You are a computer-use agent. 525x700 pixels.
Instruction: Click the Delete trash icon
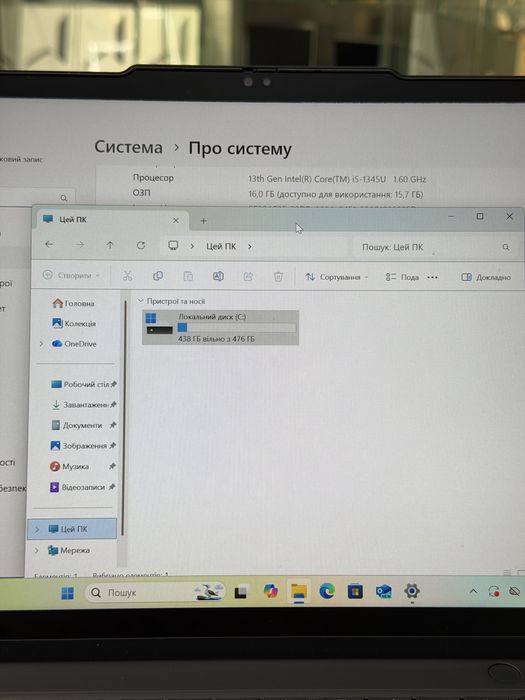click(x=278, y=277)
